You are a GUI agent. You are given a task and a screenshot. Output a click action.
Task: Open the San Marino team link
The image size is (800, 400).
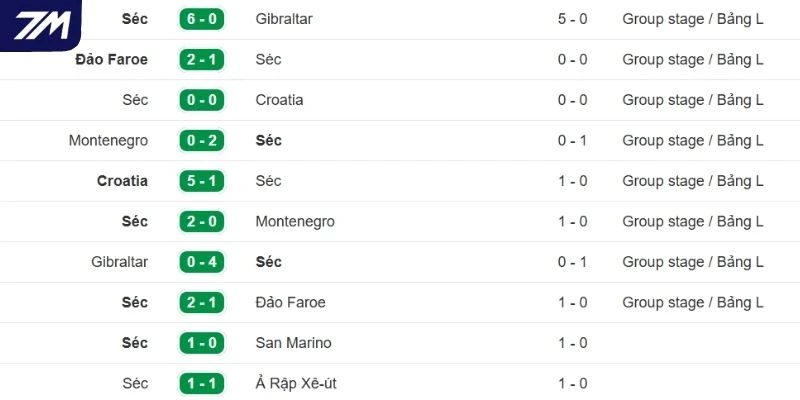[x=293, y=343]
